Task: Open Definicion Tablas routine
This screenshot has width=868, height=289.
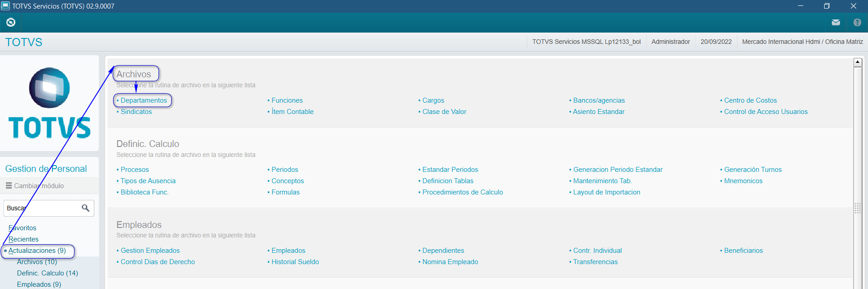Action: pyautogui.click(x=448, y=181)
